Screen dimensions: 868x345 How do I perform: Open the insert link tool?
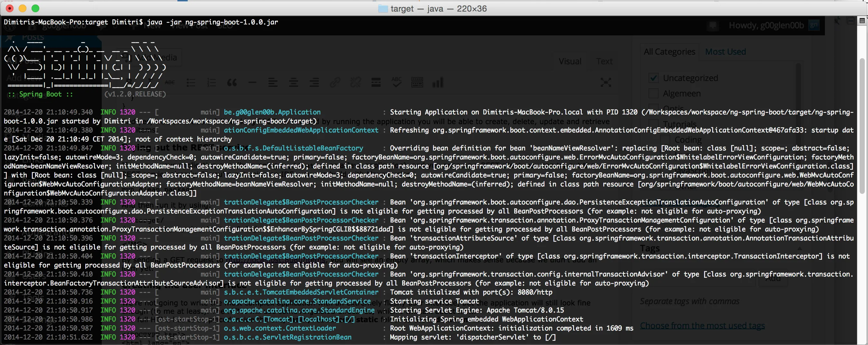(335, 82)
